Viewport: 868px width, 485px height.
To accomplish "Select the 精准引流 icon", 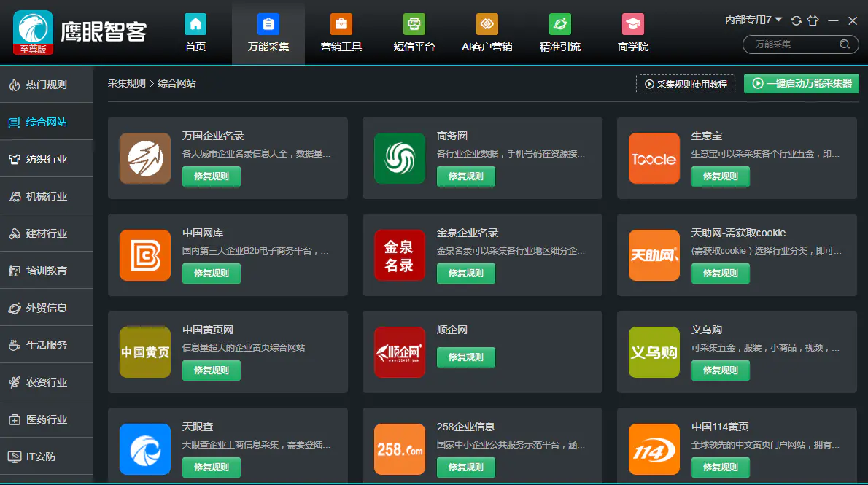I will 559,24.
